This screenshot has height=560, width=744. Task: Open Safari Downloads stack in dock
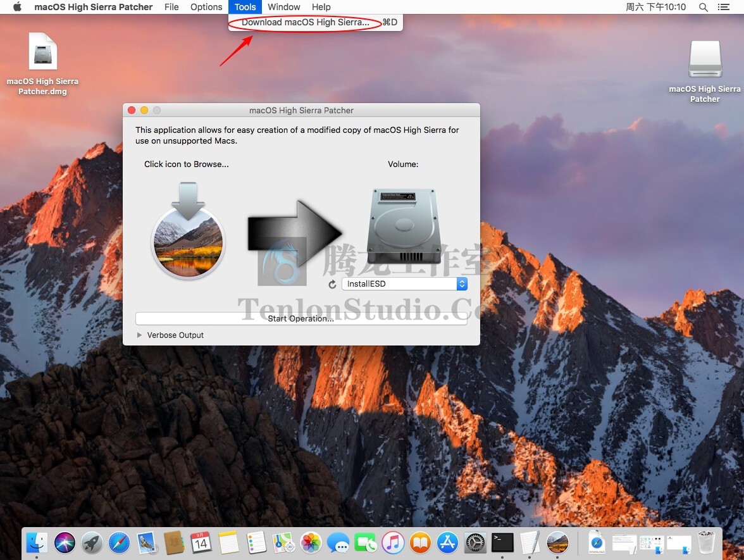(x=597, y=542)
